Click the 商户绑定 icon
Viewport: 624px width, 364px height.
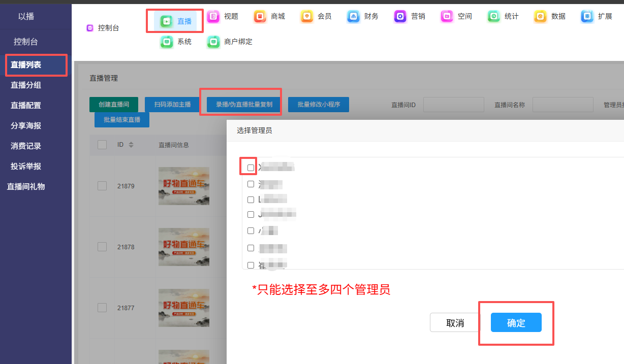213,42
